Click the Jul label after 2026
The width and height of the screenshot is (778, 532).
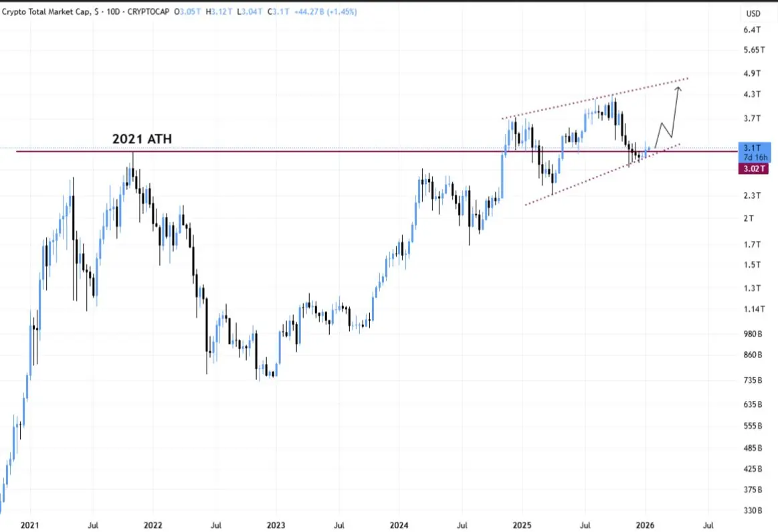pos(708,525)
